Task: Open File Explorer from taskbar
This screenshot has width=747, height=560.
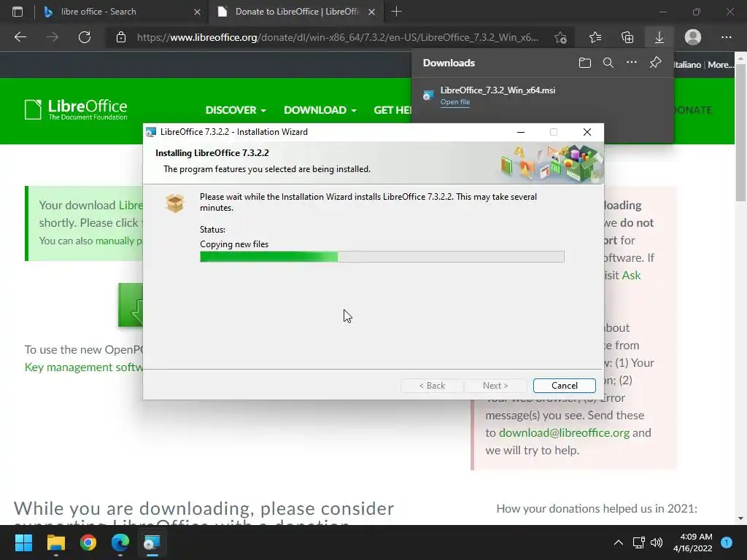Action: (55, 542)
